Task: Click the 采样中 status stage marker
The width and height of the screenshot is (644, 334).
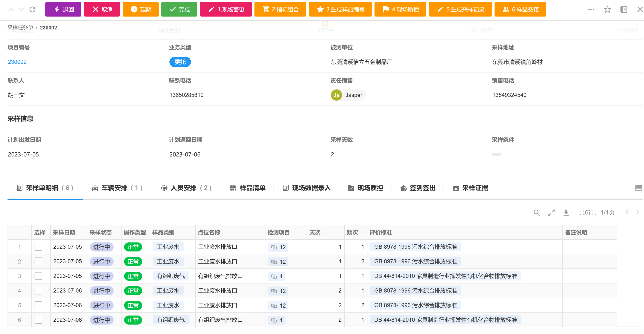Action: click(325, 24)
